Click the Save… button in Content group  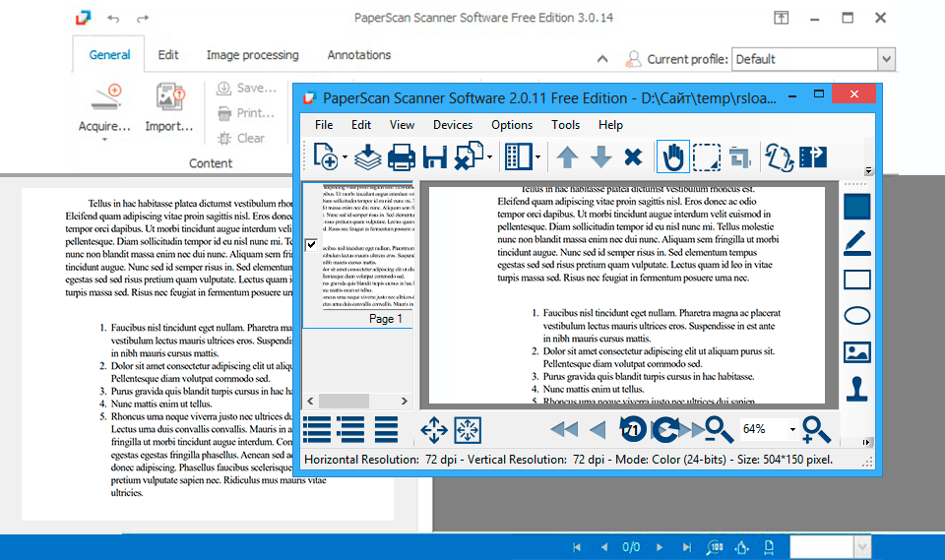tap(246, 88)
